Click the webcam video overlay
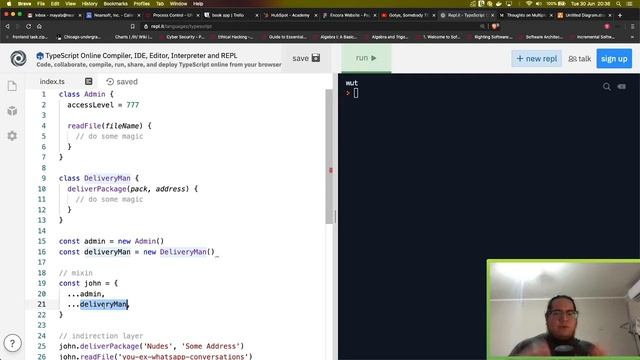Screen dimensions: 640x360 click(x=564, y=309)
